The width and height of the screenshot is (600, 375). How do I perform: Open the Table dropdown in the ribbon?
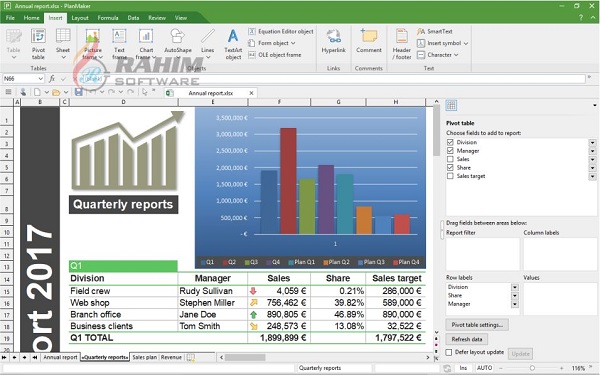13,57
